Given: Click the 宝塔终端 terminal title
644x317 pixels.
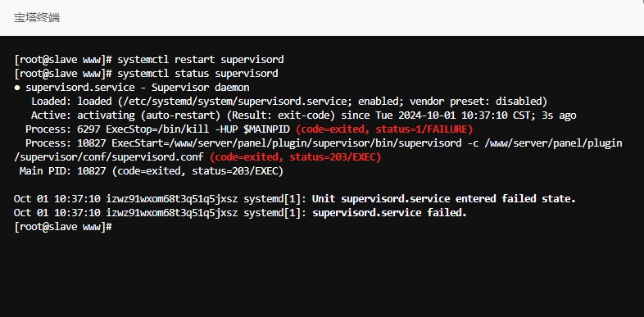Looking at the screenshot, I should coord(37,18).
